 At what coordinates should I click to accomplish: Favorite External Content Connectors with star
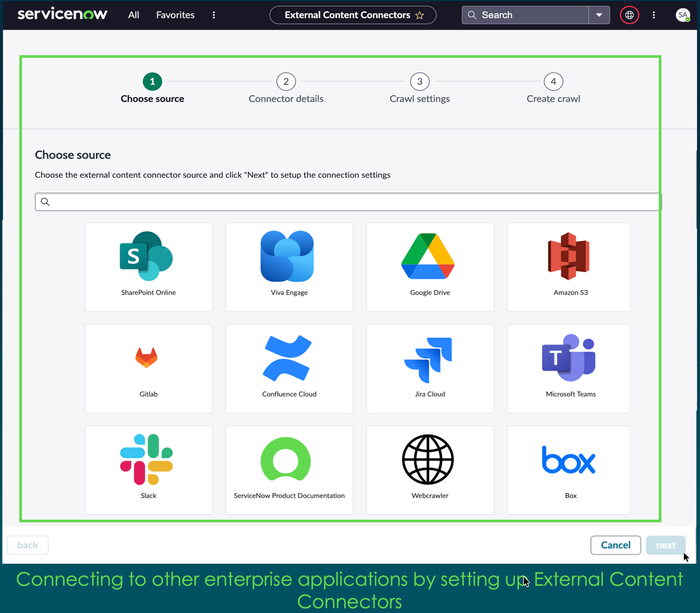420,15
